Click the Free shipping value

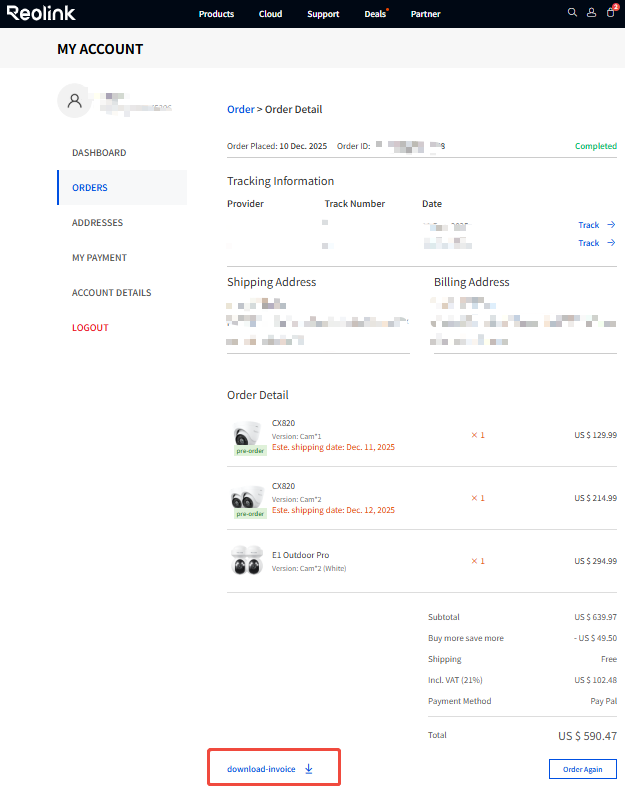click(x=609, y=659)
